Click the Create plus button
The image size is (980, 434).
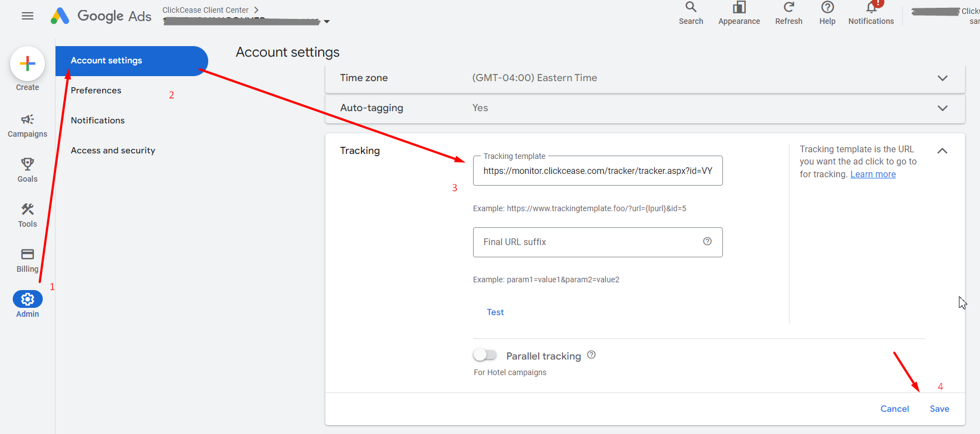tap(27, 64)
